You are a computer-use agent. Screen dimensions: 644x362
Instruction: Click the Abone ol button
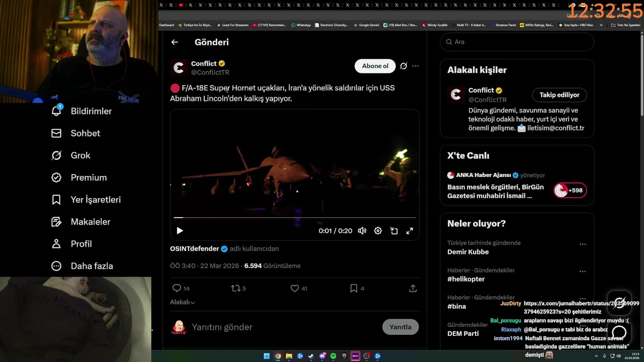pyautogui.click(x=375, y=66)
